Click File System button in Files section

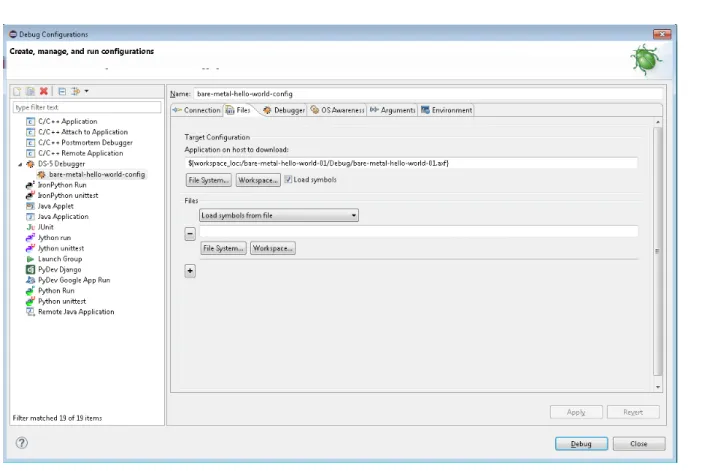click(x=223, y=248)
